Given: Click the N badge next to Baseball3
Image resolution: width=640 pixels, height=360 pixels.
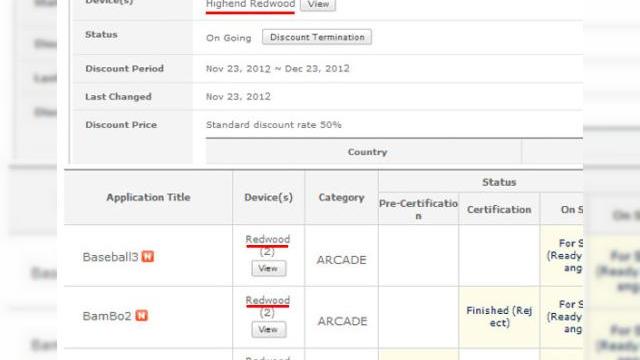Looking at the screenshot, I should (148, 257).
